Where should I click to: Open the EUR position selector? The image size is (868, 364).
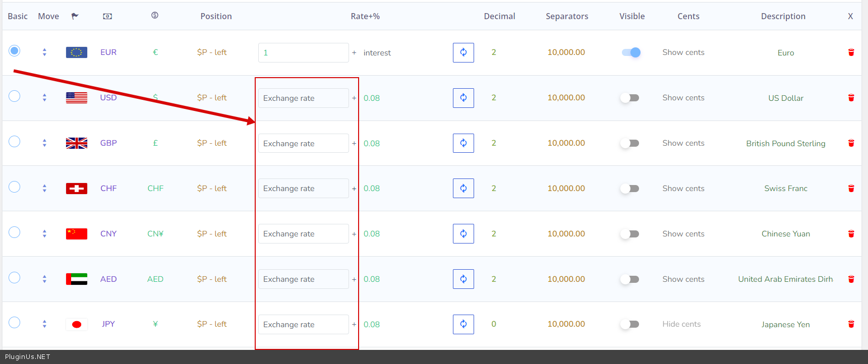click(x=212, y=52)
